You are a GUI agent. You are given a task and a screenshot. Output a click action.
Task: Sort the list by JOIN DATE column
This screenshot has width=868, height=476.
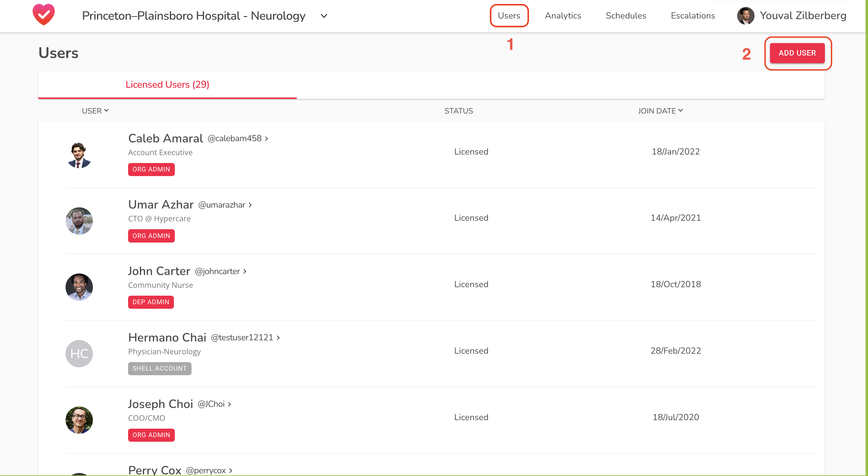[660, 111]
